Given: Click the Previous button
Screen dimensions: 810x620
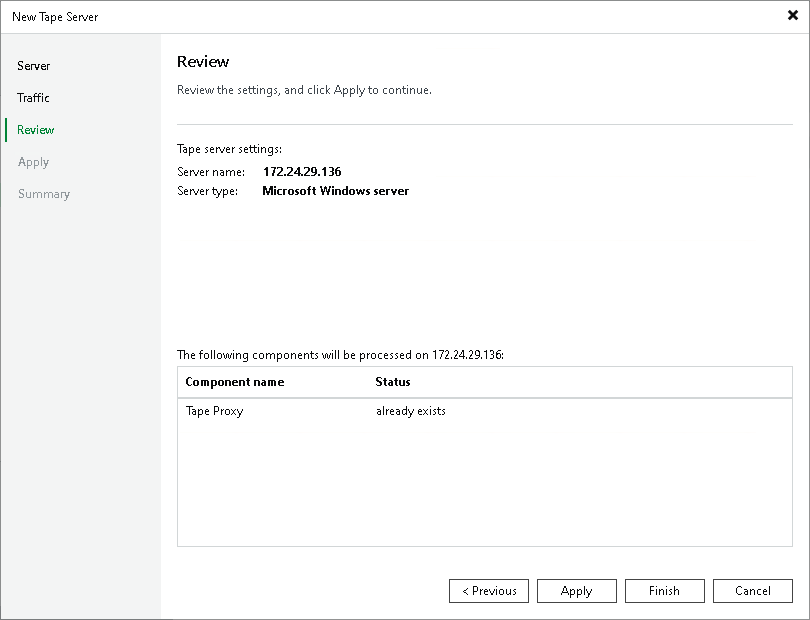Looking at the screenshot, I should tap(489, 591).
